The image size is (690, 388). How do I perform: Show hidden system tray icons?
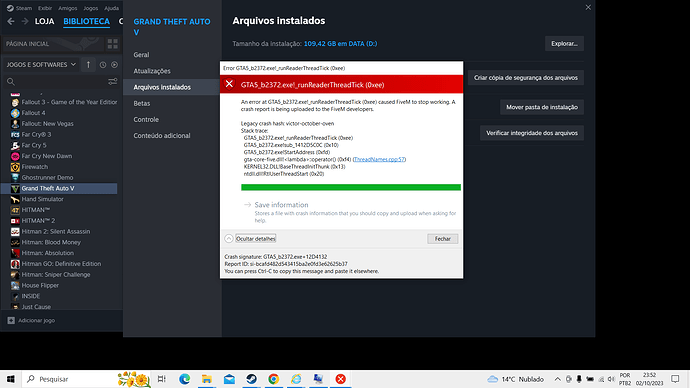tap(558, 379)
